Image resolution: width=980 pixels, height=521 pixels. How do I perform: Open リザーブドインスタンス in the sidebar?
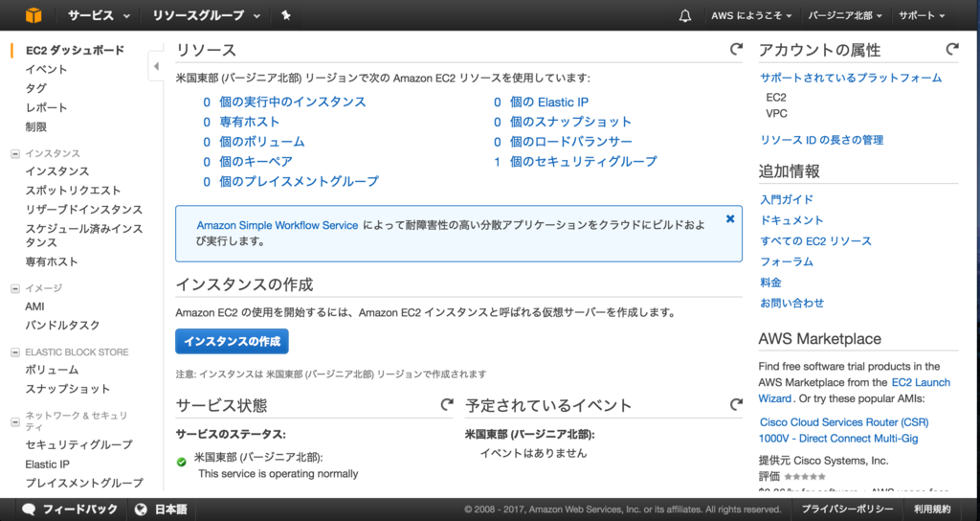(84, 210)
